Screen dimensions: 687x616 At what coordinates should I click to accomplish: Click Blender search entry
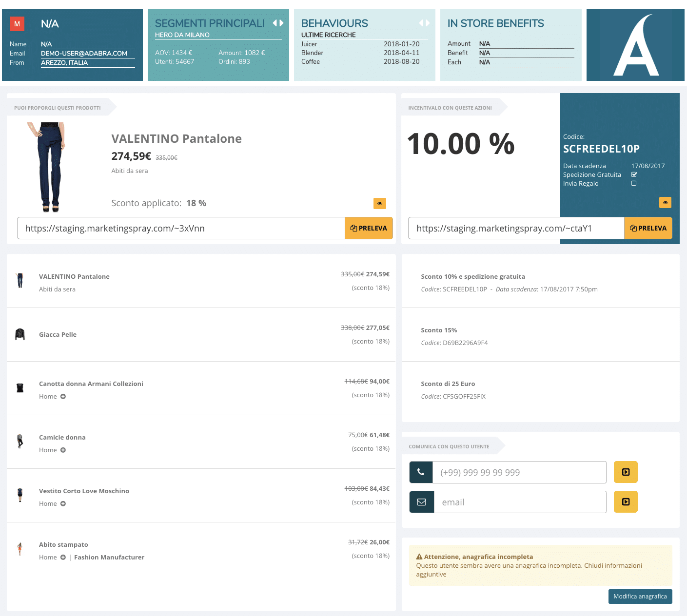(312, 53)
